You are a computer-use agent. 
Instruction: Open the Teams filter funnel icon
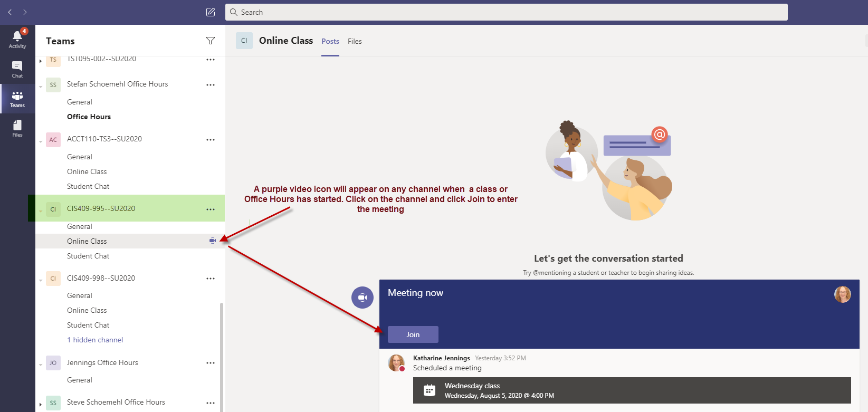coord(211,41)
